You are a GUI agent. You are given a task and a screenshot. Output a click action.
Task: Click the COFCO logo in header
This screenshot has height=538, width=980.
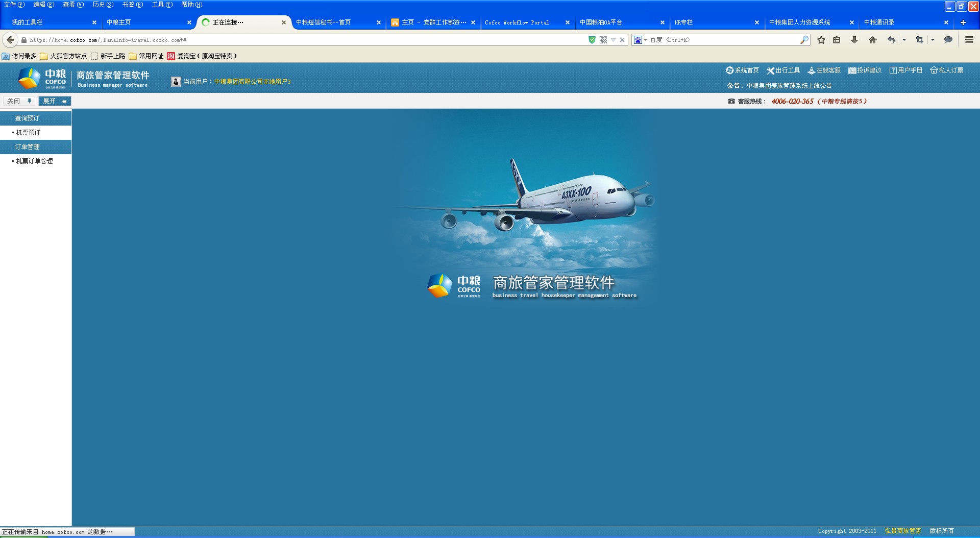point(42,78)
